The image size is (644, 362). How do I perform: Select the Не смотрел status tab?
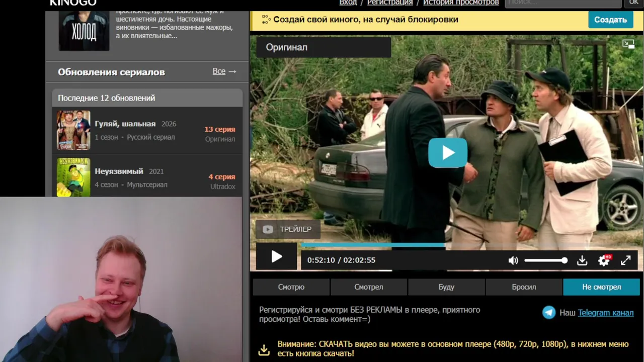click(x=602, y=287)
